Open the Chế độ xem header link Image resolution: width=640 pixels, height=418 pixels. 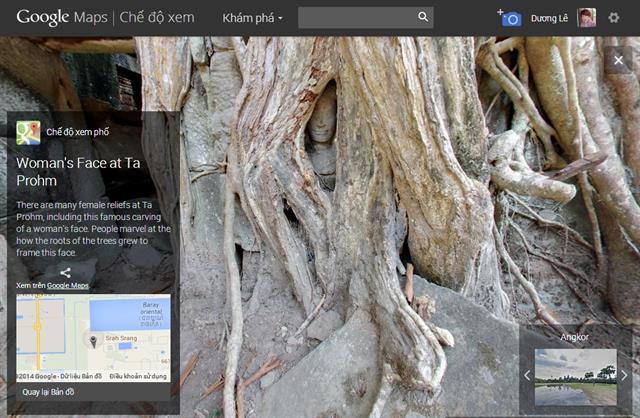click(x=157, y=18)
